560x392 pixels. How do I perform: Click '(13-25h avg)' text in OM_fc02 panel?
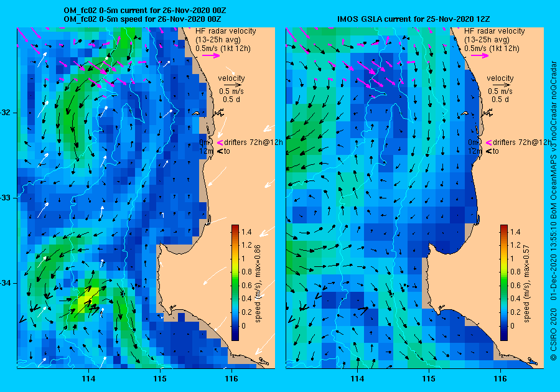pyautogui.click(x=218, y=40)
